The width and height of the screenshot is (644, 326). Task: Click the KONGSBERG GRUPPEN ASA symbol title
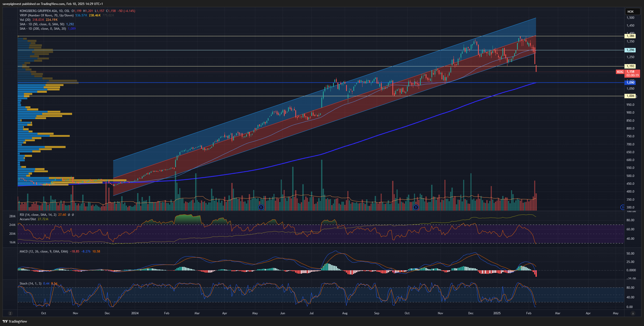[x=38, y=11]
